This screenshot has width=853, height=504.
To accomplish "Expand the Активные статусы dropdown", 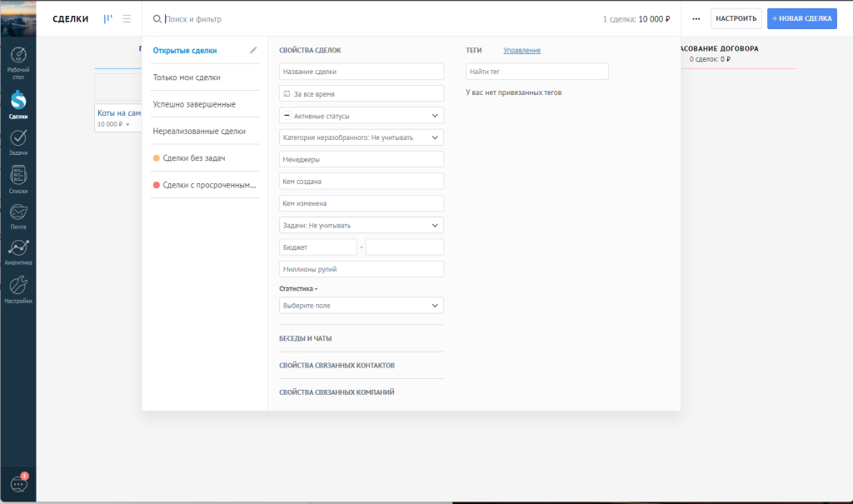I will click(361, 116).
